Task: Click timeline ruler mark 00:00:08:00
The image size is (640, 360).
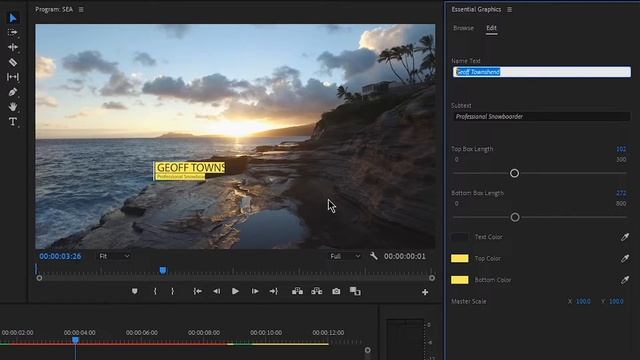Action: [x=204, y=333]
